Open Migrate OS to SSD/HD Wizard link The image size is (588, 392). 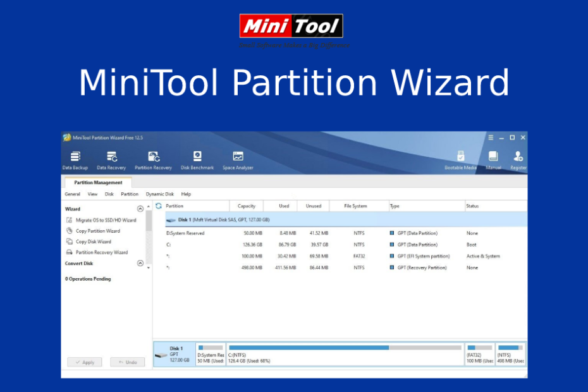(106, 220)
